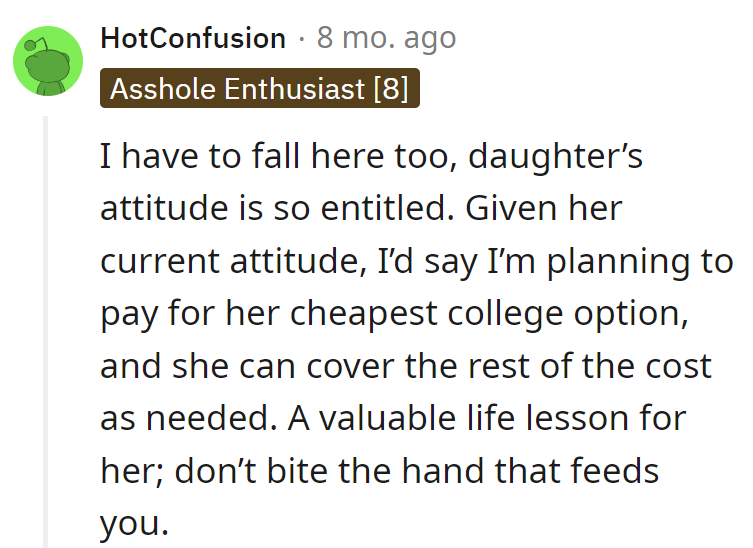The image size is (753, 548).
Task: Click the last word "you." of the comment
Action: 135,522
